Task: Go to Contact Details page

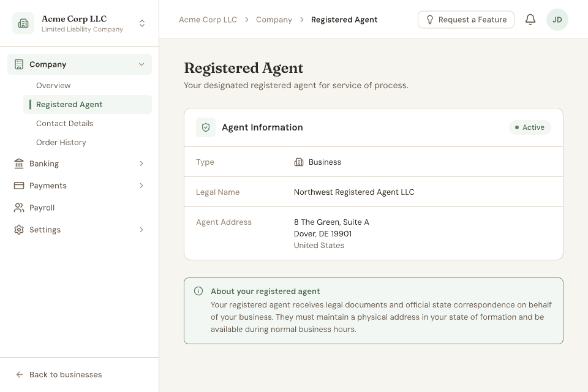Action: tap(65, 124)
